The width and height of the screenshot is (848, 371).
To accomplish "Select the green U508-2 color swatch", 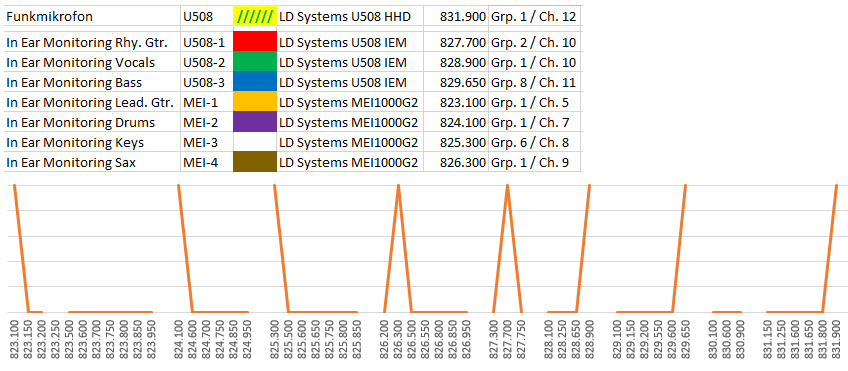I will [255, 62].
